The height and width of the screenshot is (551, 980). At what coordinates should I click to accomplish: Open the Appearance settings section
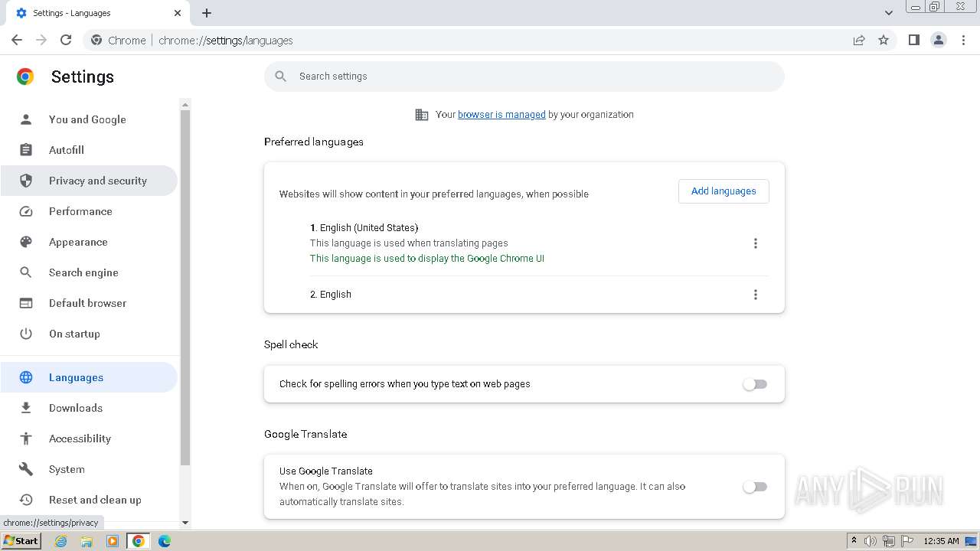click(x=78, y=242)
